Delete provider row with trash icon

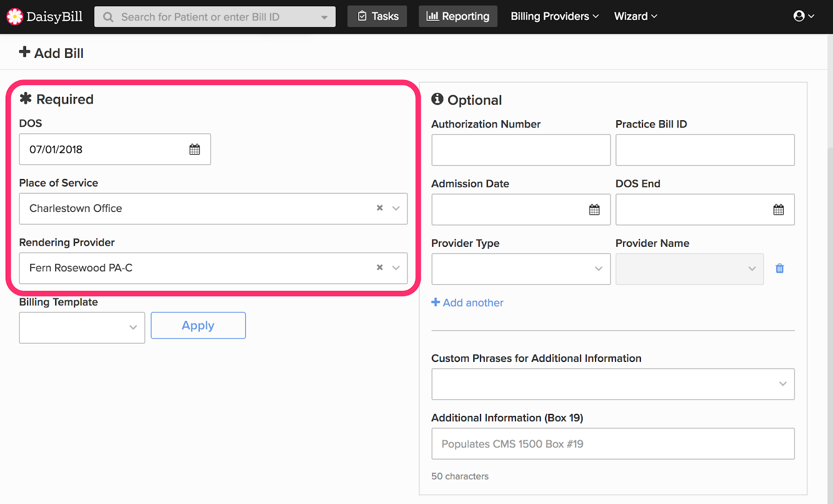click(x=779, y=269)
